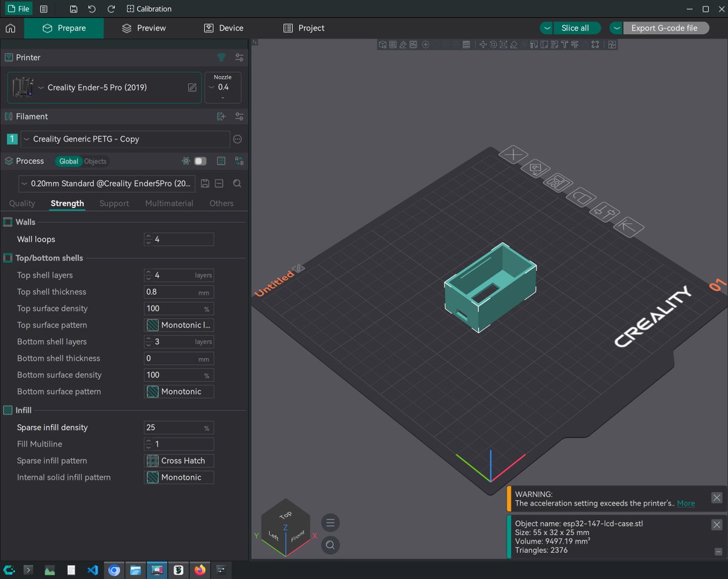Switch to the Device tab
Image resolution: width=728 pixels, height=579 pixels.
coord(223,28)
